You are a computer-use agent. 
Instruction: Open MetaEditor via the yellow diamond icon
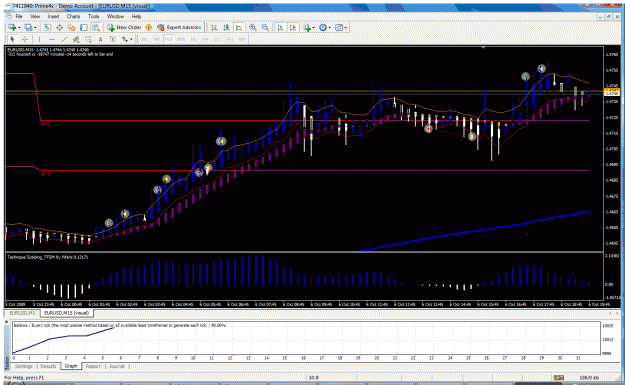point(149,27)
